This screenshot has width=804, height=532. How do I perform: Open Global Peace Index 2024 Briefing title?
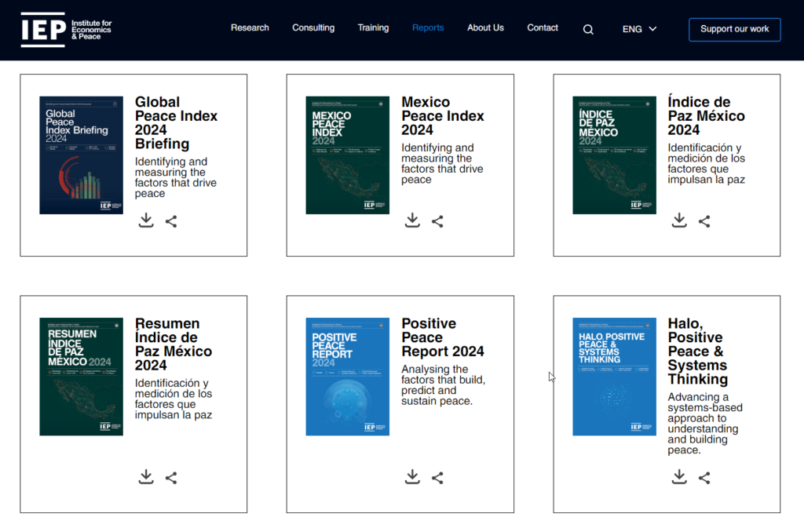[177, 123]
